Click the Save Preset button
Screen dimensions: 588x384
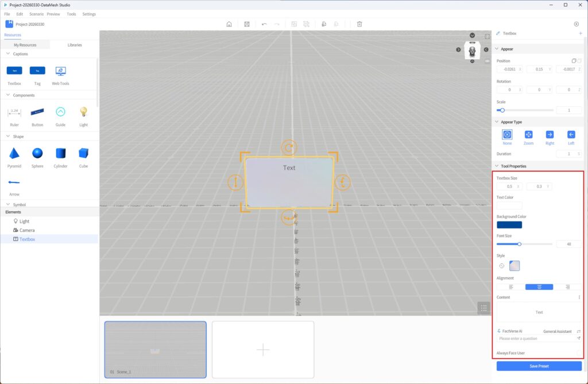[539, 366]
